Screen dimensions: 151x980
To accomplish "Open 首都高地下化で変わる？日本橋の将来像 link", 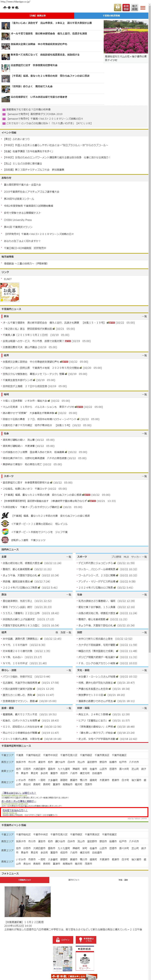I will (x=28, y=109).
